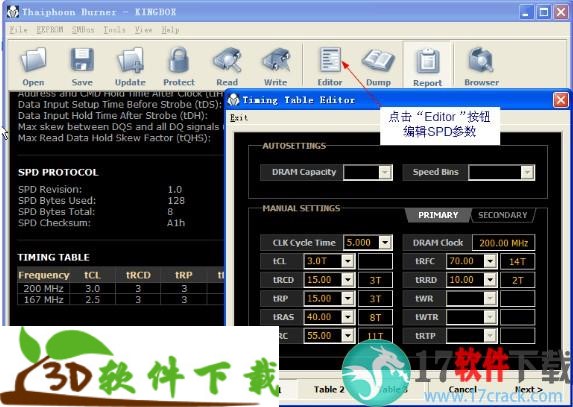Click Exit in Timing Table Editor menu

coord(239,118)
